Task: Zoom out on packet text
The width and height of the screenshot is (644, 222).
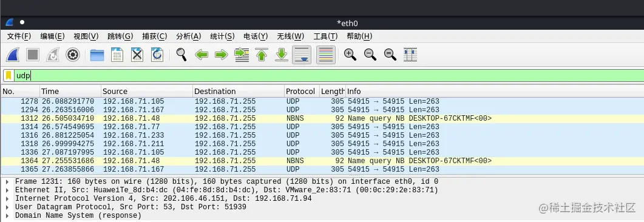Action: tap(370, 54)
